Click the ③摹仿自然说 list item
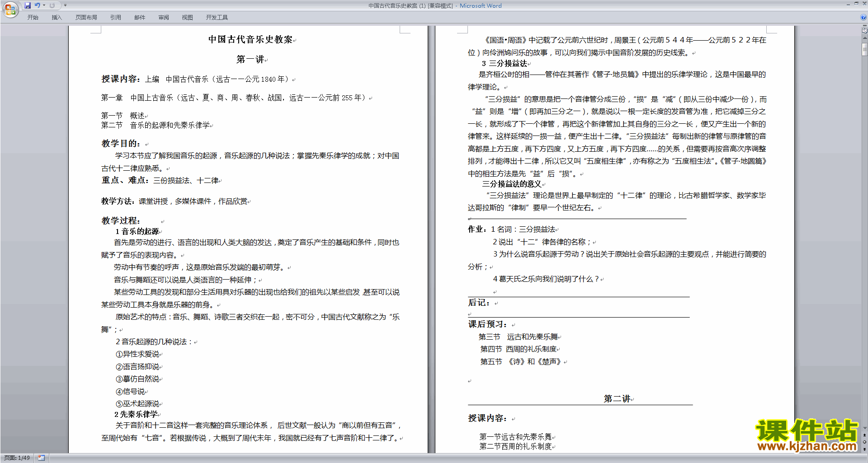 (x=137, y=379)
